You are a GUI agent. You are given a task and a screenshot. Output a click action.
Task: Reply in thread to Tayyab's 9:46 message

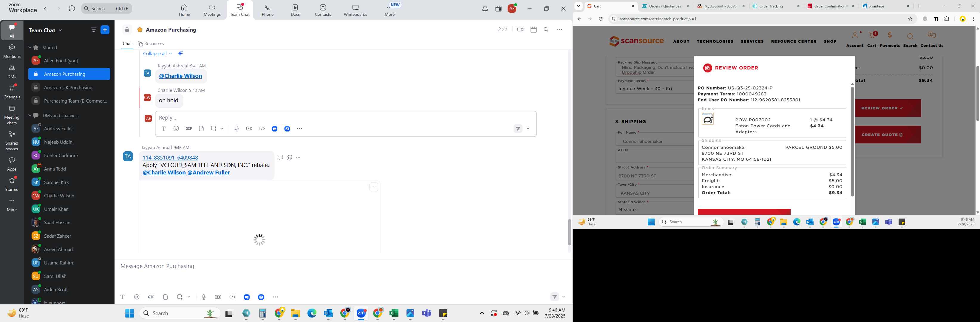pyautogui.click(x=280, y=158)
